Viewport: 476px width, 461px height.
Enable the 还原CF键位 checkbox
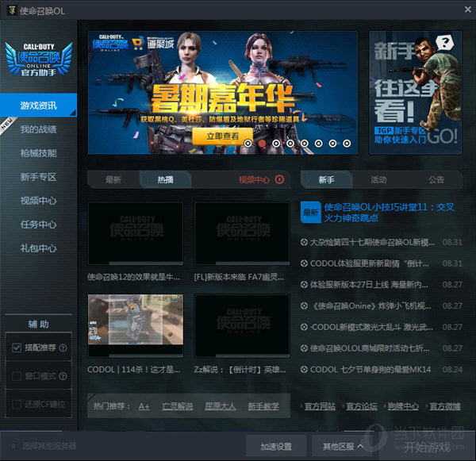17,404
